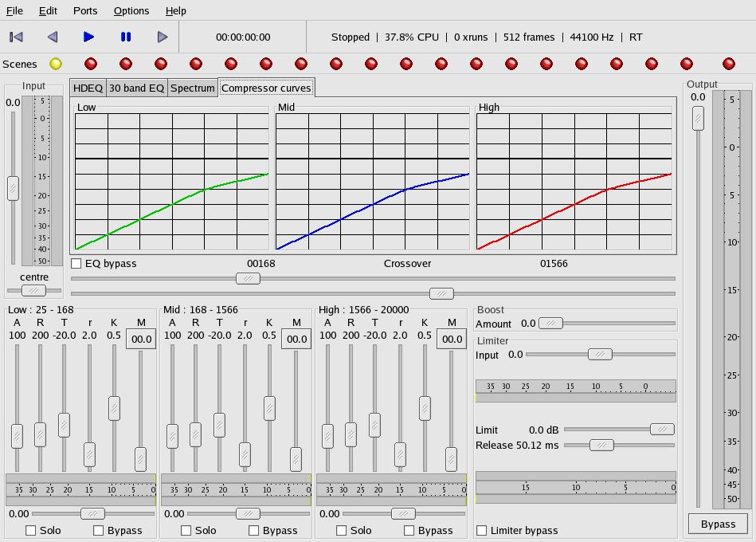Switch to the Spectrum tab
The width and height of the screenshot is (756, 542).
point(192,88)
